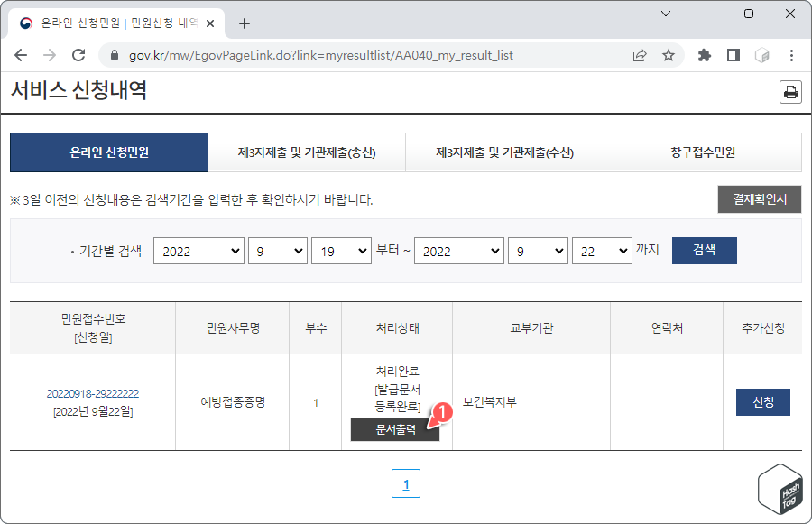Open the end month 9 dropdown
Image resolution: width=812 pixels, height=524 pixels.
click(x=538, y=251)
